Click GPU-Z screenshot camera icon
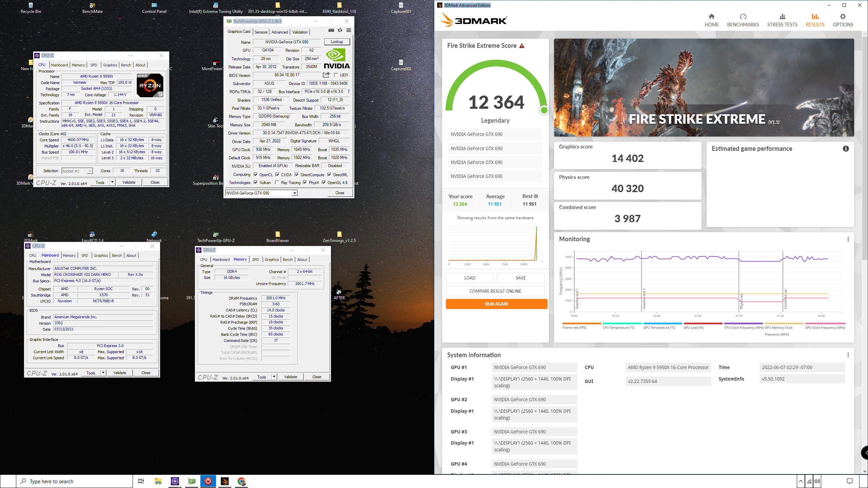Screen dimensions: 868x488 [x=331, y=30]
